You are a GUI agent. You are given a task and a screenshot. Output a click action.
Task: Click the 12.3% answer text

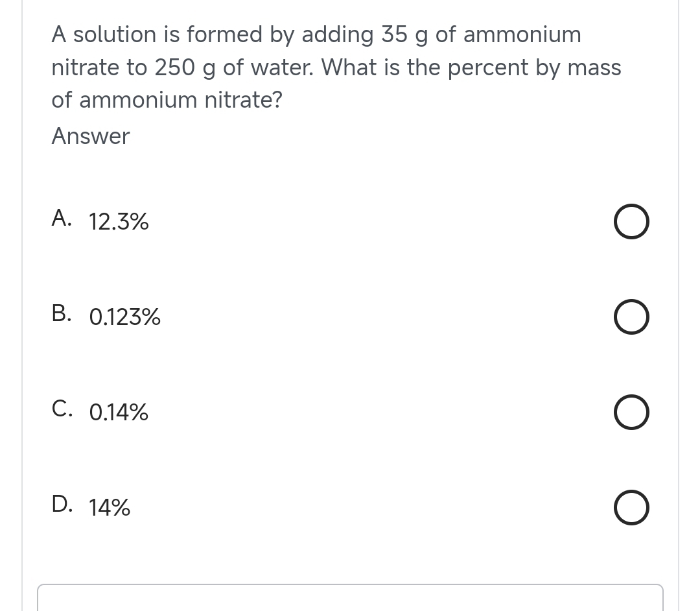(118, 222)
